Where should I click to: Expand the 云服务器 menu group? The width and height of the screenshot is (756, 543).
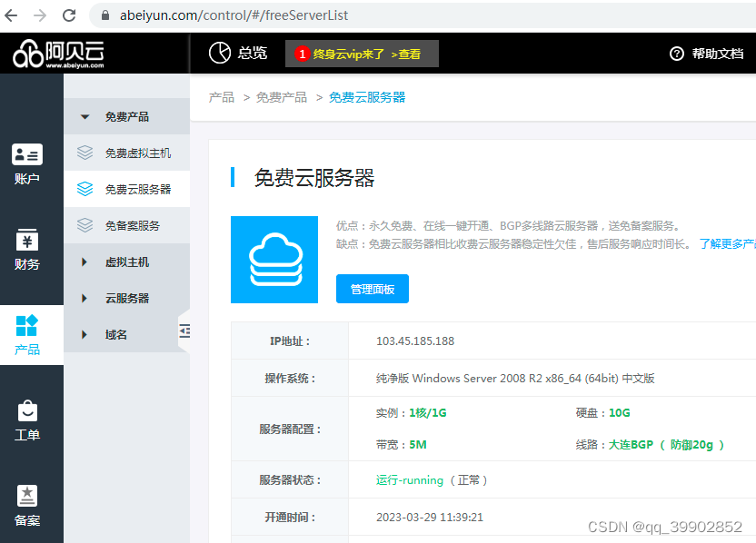pos(127,298)
